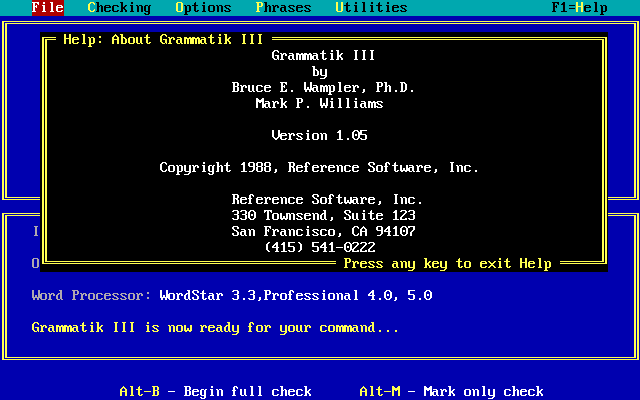The width and height of the screenshot is (640, 400).
Task: Click the WordStar word processor setting
Action: click(295, 296)
